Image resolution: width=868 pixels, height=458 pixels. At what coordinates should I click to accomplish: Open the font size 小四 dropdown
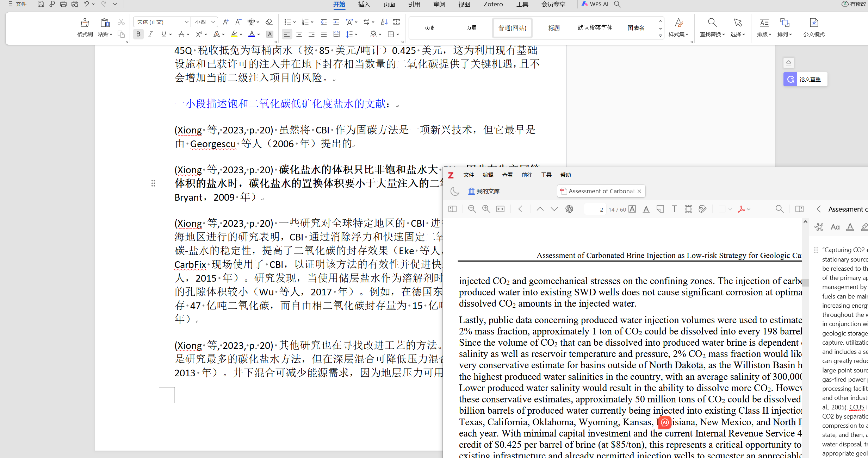coord(213,22)
